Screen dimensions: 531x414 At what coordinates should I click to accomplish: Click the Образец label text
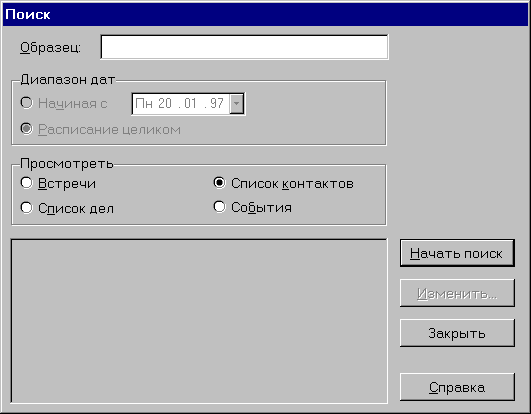pos(50,47)
